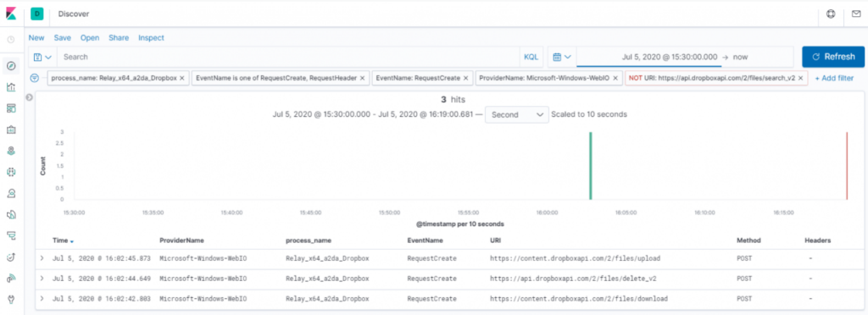868x315 pixels.
Task: Expand the 16:02:44.649 document row
Action: (42, 279)
